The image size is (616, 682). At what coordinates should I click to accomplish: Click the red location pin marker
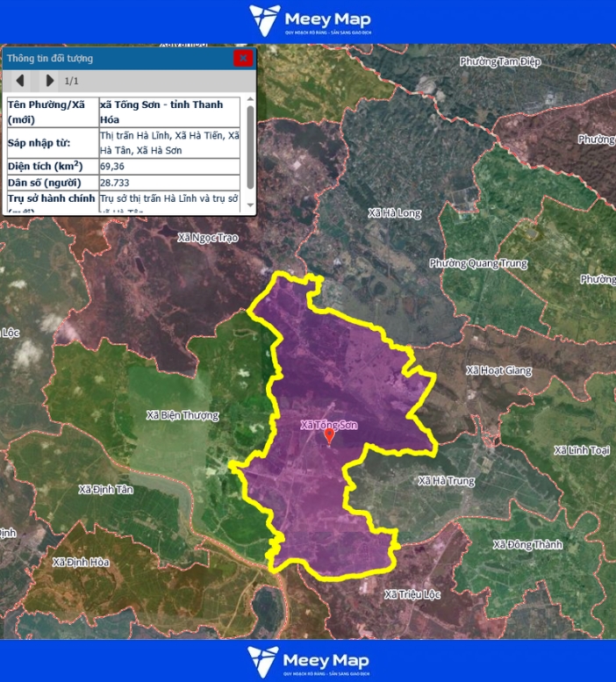pos(329,436)
